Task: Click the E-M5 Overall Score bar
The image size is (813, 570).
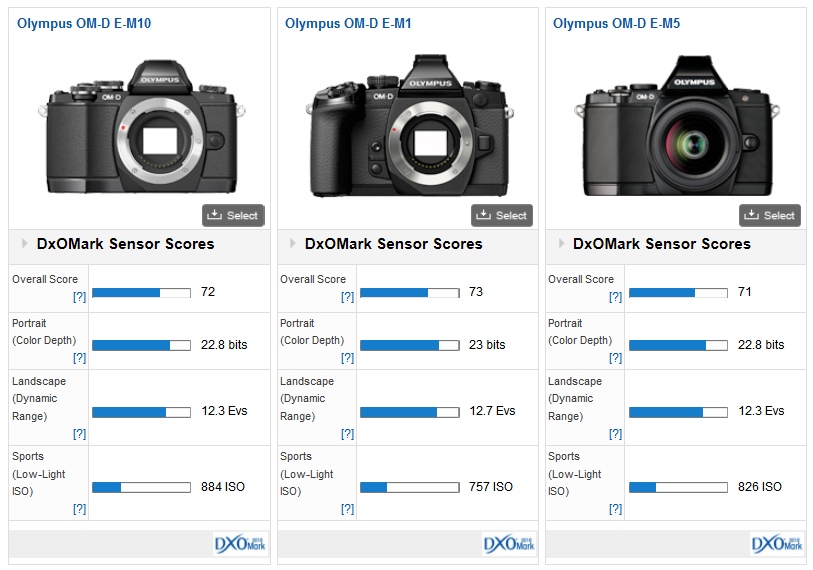Action: [x=677, y=292]
